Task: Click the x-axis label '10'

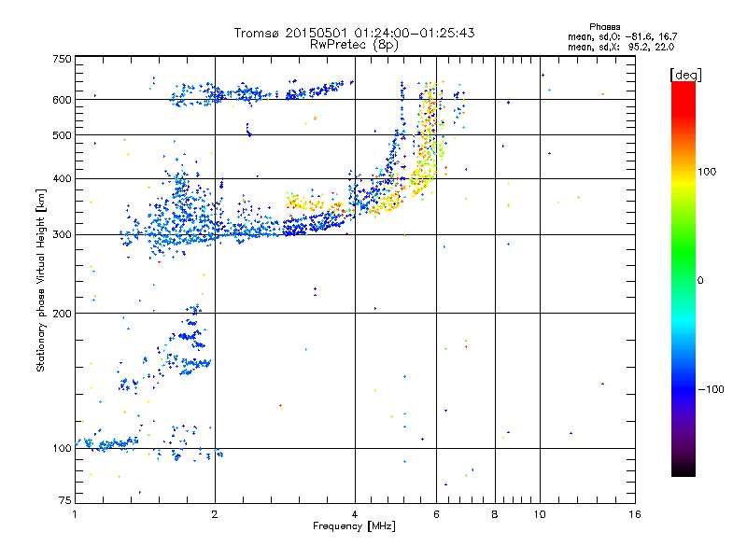Action: (540, 514)
